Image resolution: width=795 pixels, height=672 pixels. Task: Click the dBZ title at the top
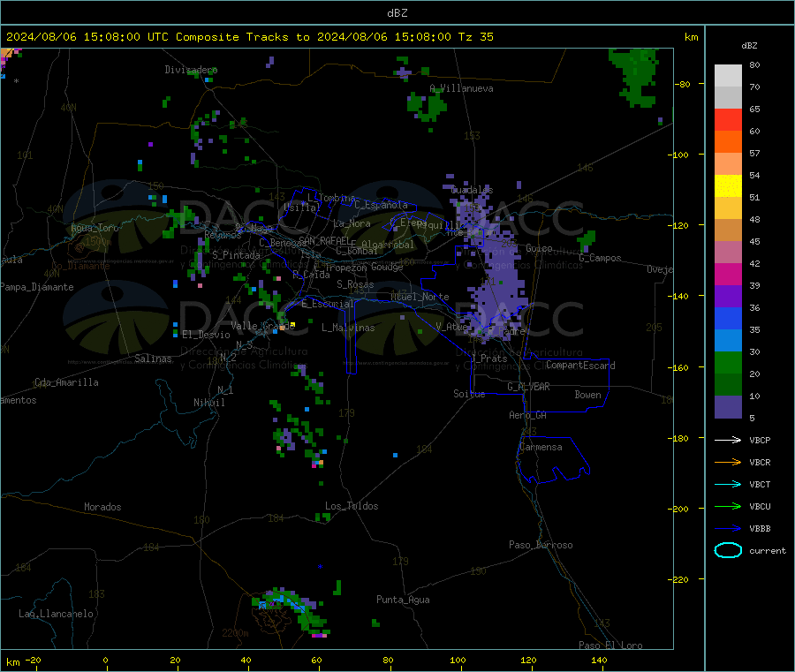coord(397,13)
